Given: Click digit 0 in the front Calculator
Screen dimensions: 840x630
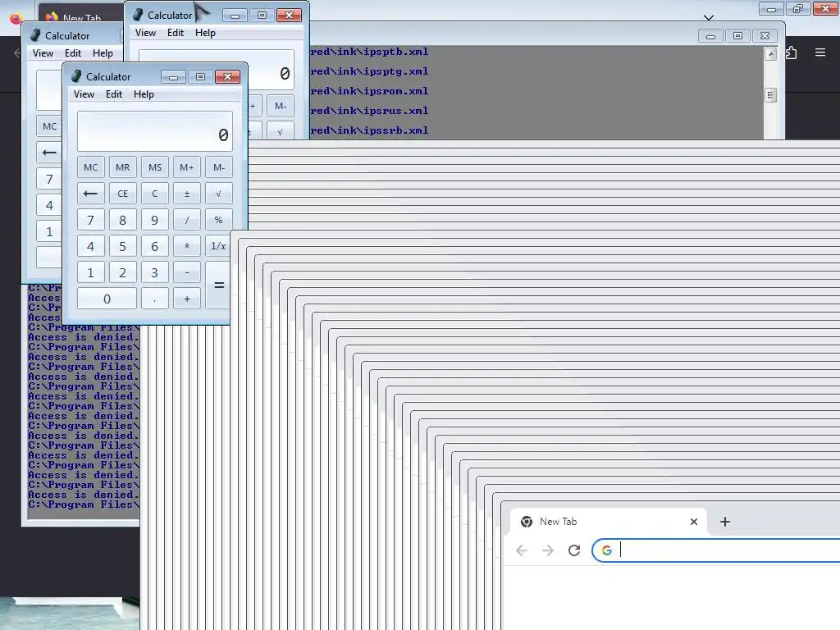Looking at the screenshot, I should 107,299.
